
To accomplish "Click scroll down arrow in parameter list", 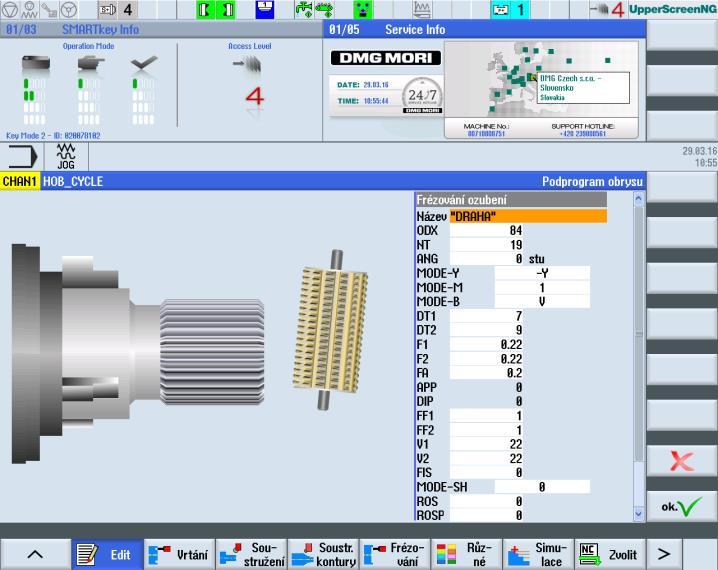I will (x=638, y=514).
